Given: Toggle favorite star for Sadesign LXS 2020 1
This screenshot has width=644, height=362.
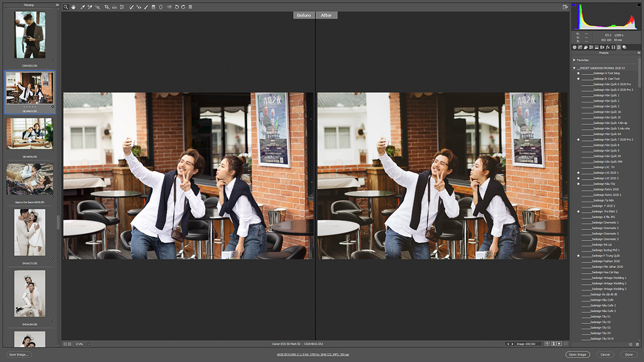Looking at the screenshot, I should tap(578, 173).
